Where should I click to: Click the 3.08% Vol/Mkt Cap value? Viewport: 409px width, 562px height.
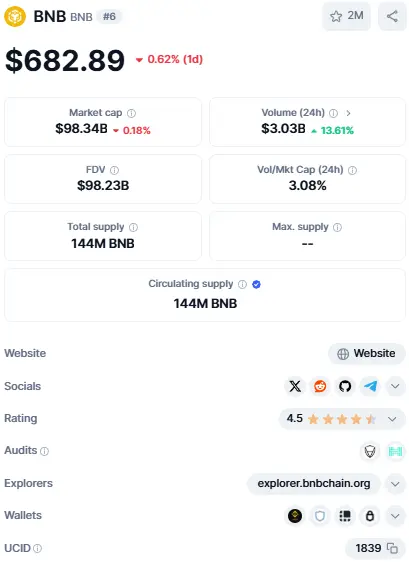308,186
